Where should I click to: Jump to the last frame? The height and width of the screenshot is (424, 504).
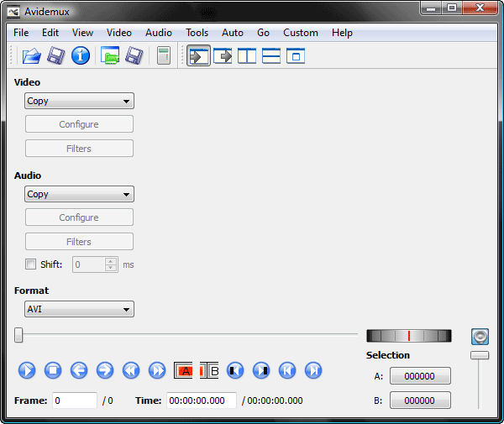click(313, 370)
